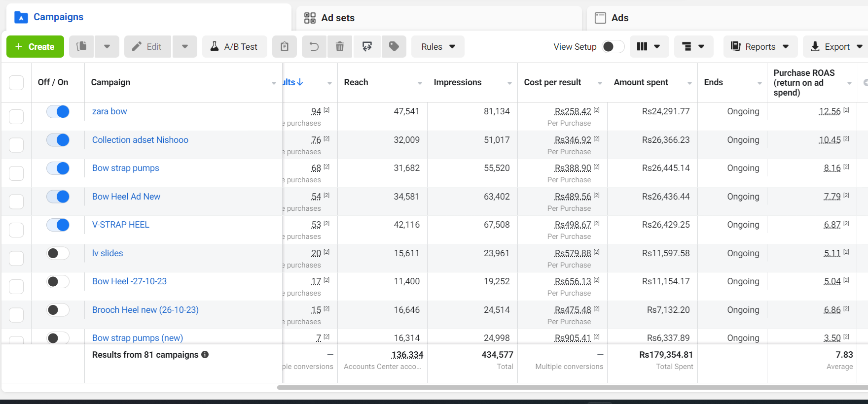
Task: Click the share feedback icon
Action: [367, 46]
